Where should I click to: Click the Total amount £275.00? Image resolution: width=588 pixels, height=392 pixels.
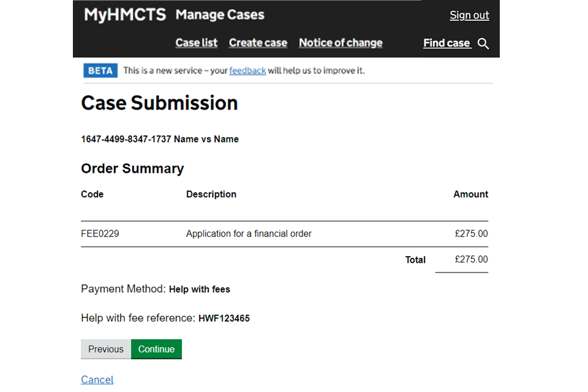pyautogui.click(x=471, y=259)
